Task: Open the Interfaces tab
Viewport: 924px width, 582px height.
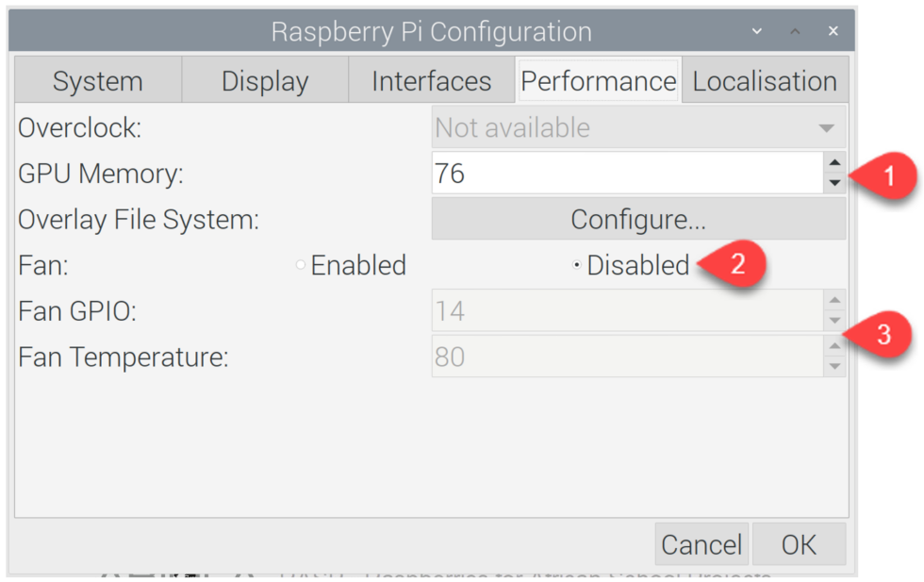Action: click(432, 81)
